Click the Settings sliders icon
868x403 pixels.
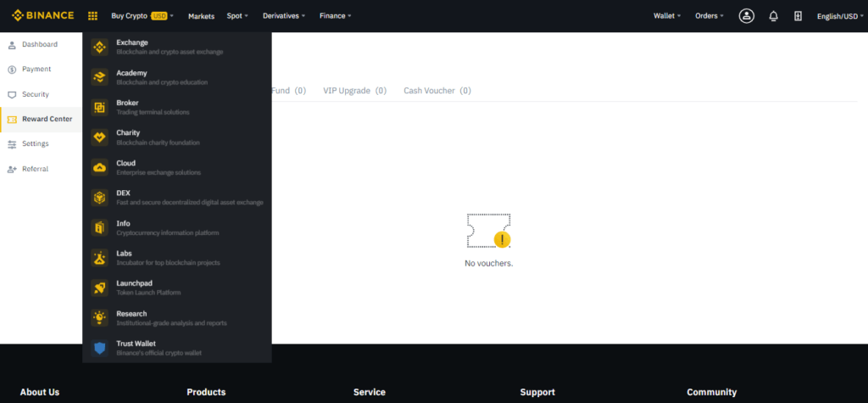pos(12,144)
